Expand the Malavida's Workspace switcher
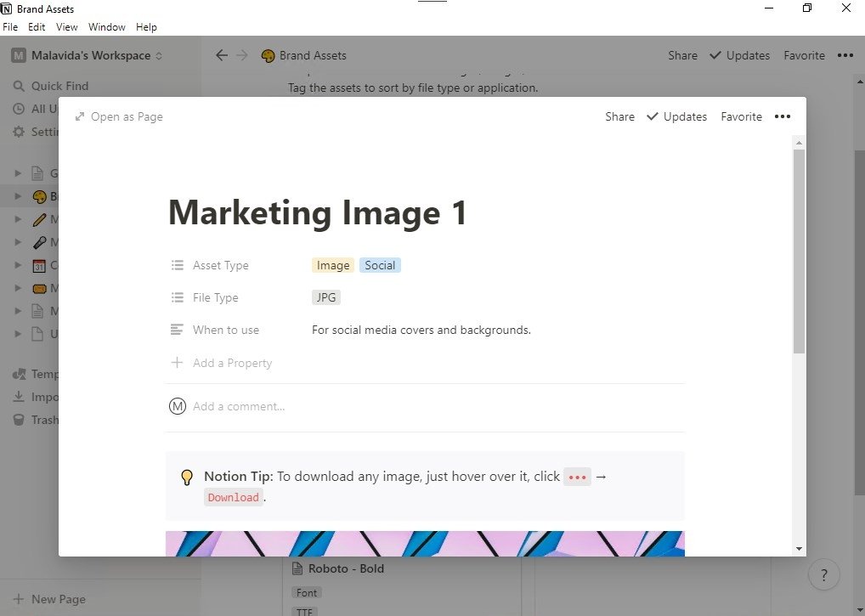Screen dimensions: 865x616 pos(86,55)
